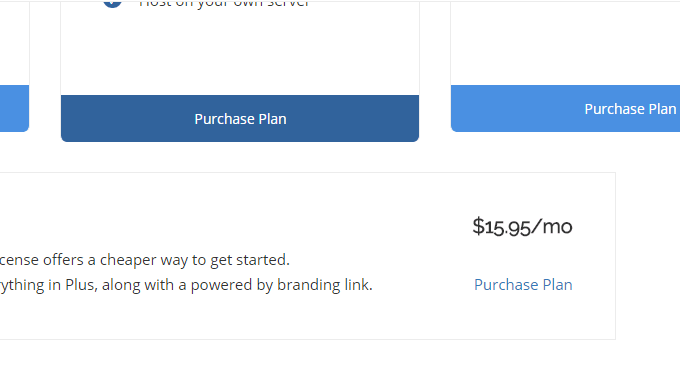Viewport: 680px width, 366px height.
Task: Click the gap between middle and right plan cards
Action: coord(435,69)
